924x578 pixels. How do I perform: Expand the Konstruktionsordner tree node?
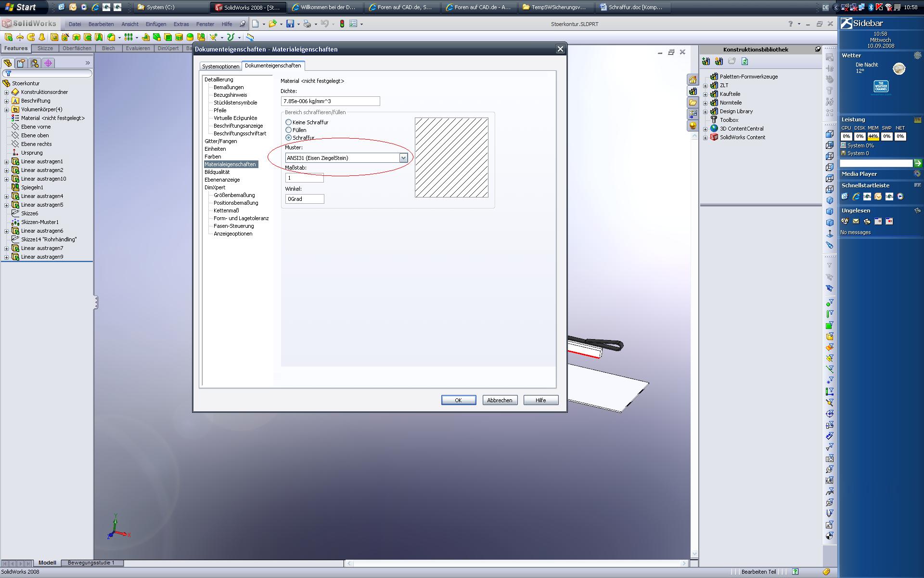tap(6, 92)
